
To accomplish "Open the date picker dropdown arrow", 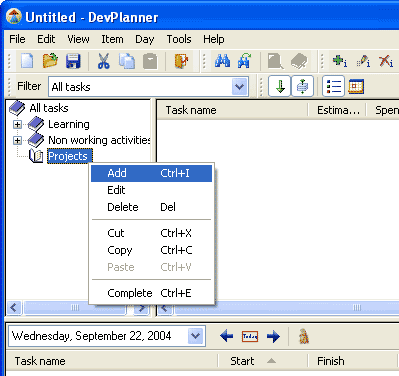I will 196,336.
